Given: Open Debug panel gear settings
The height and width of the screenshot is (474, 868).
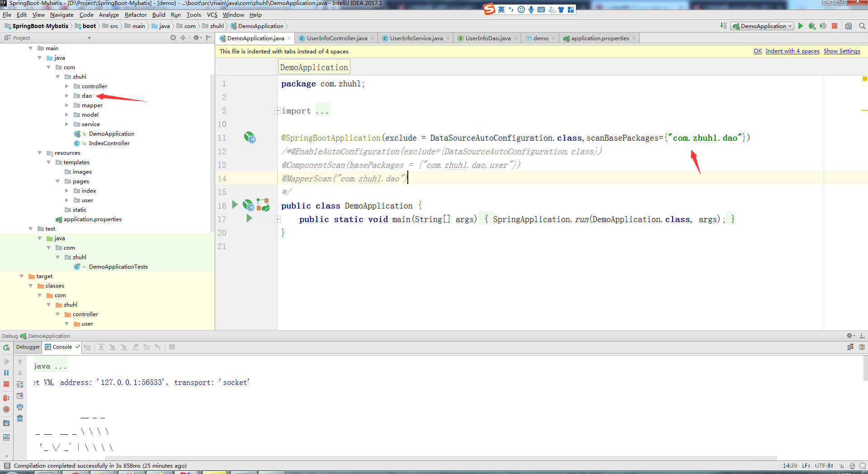Looking at the screenshot, I should pyautogui.click(x=850, y=336).
